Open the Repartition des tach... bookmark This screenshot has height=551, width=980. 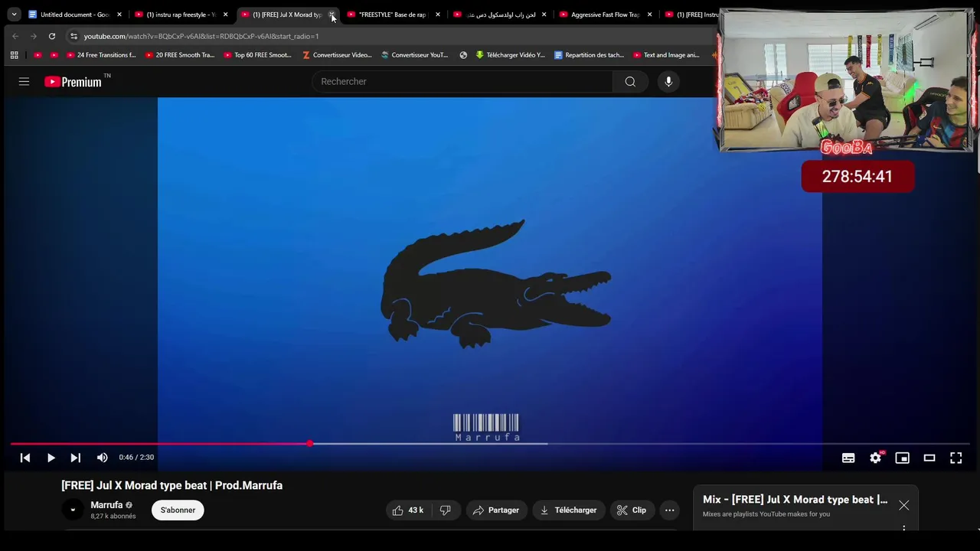[589, 55]
